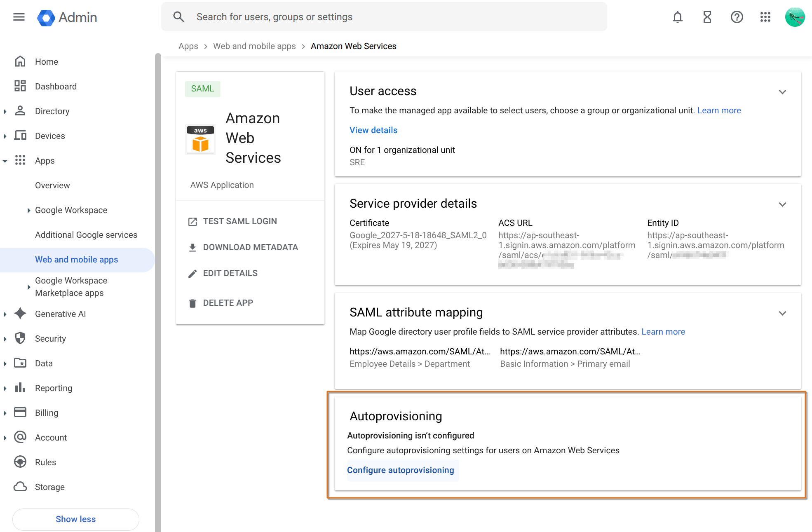The height and width of the screenshot is (532, 812).
Task: Open the notifications bell
Action: coord(678,17)
